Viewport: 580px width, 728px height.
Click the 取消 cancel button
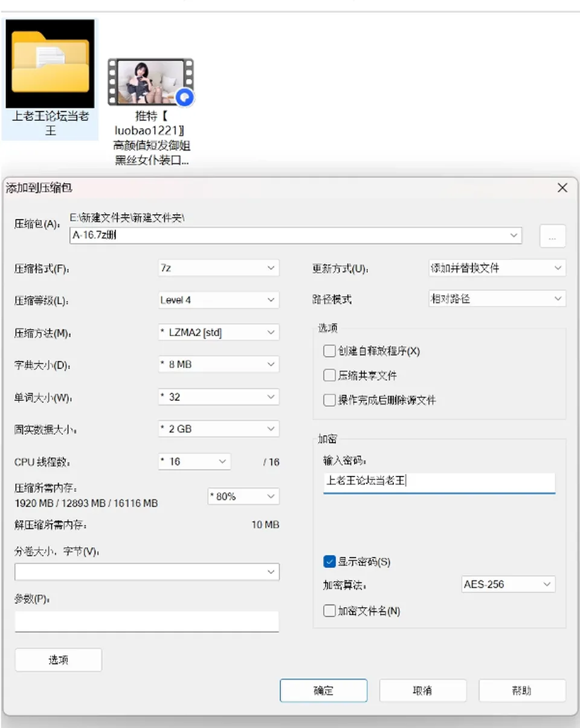(422, 691)
